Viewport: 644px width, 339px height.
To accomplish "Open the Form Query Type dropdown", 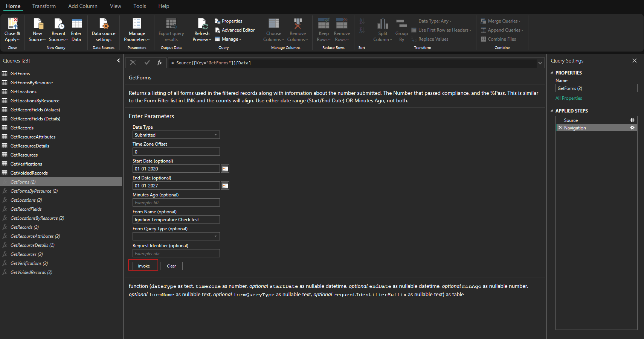I will point(215,237).
